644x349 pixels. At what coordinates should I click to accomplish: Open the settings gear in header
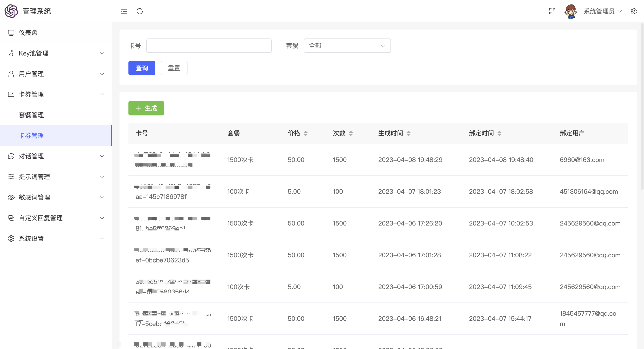633,11
